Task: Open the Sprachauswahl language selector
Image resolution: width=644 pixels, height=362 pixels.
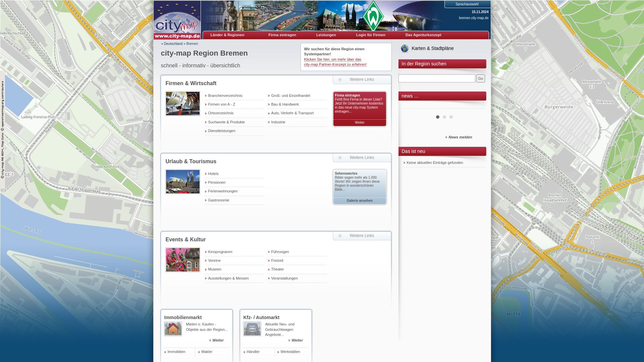Action: point(467,4)
